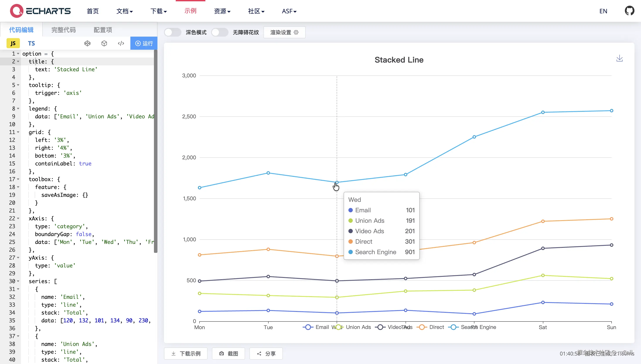
Task: Expand the 文档 dropdown menu
Action: 124,11
